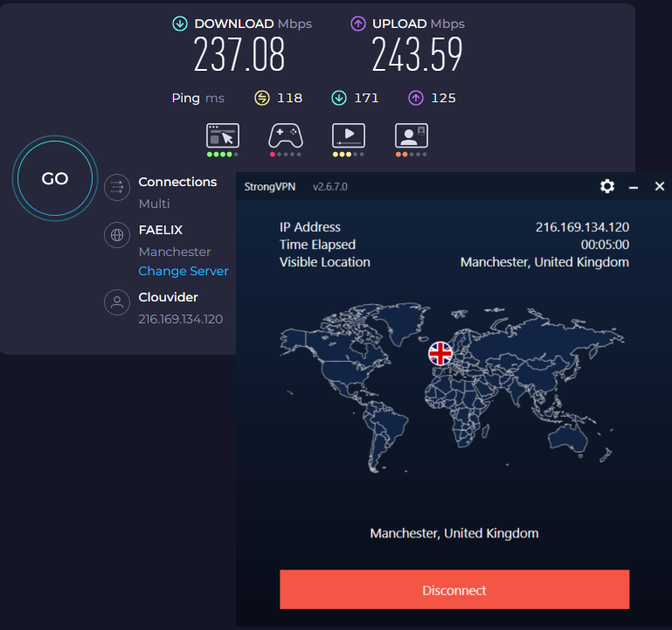Click IP address value in StrongVPN
Image resolution: width=672 pixels, height=630 pixels.
point(582,226)
